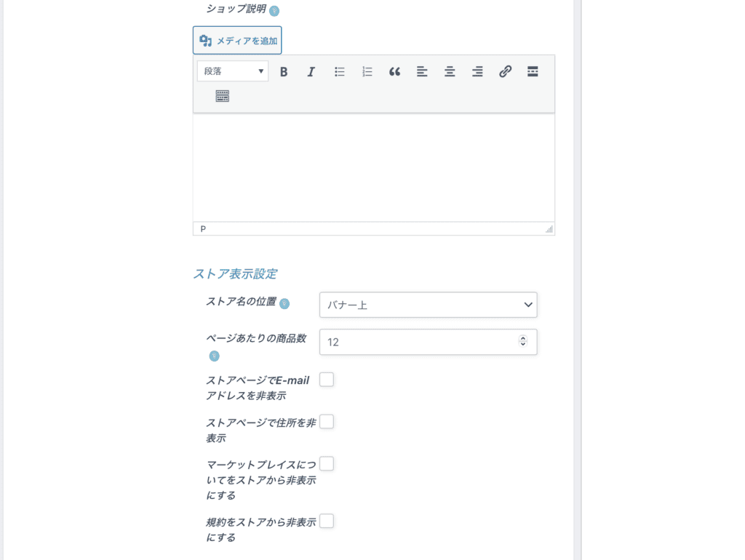This screenshot has width=745, height=560.
Task: Insert a blockquote
Action: point(394,71)
